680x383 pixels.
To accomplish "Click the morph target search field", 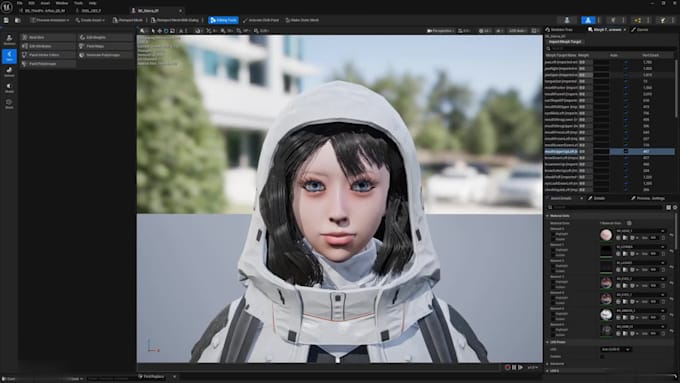I will point(610,49).
